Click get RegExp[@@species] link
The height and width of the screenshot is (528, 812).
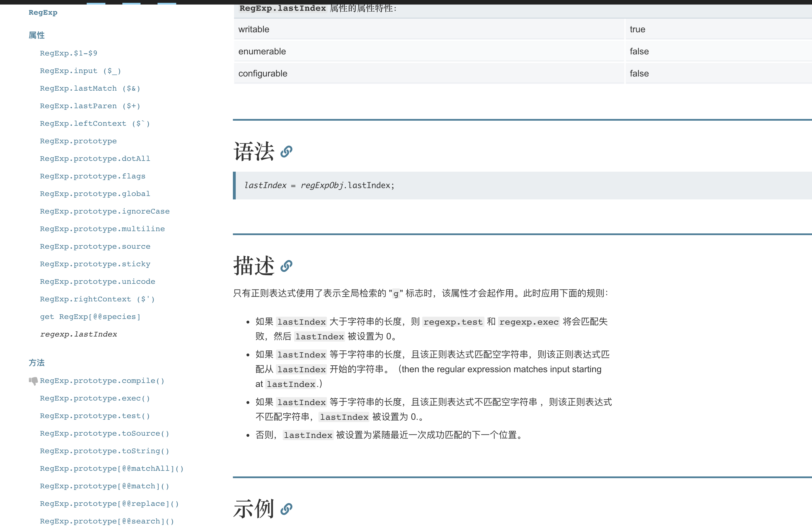[x=90, y=317]
